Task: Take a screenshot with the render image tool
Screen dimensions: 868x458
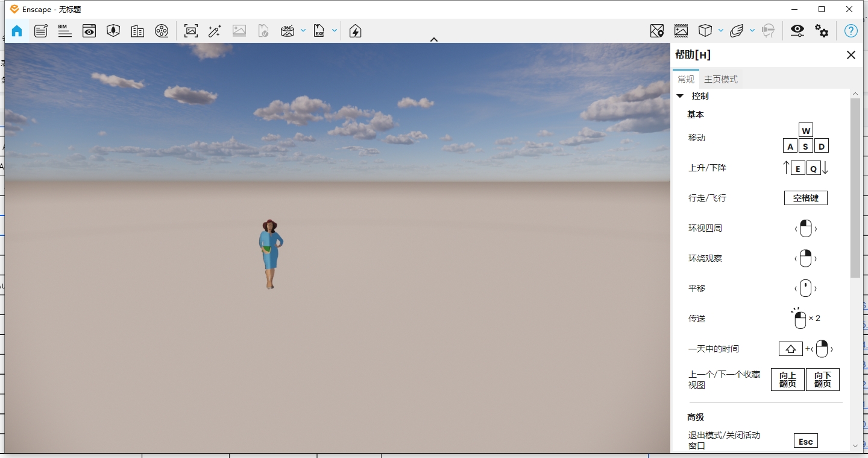Action: (x=190, y=31)
